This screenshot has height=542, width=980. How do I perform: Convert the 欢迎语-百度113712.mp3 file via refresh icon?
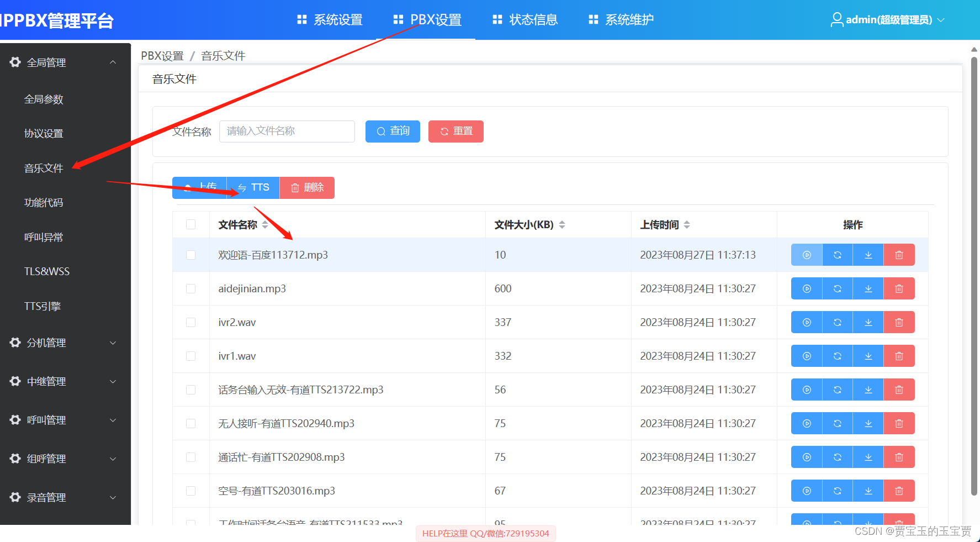click(x=838, y=255)
